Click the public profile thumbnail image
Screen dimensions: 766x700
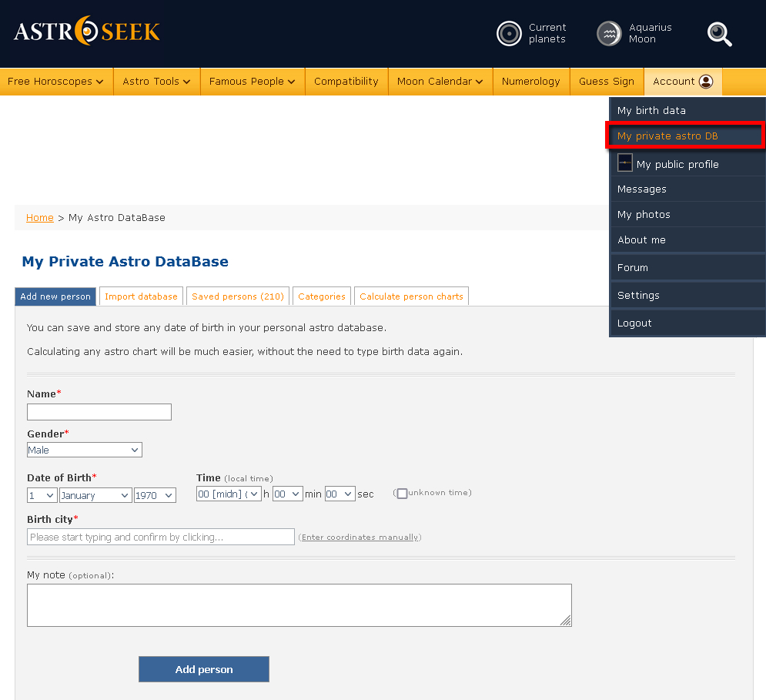[x=625, y=163]
